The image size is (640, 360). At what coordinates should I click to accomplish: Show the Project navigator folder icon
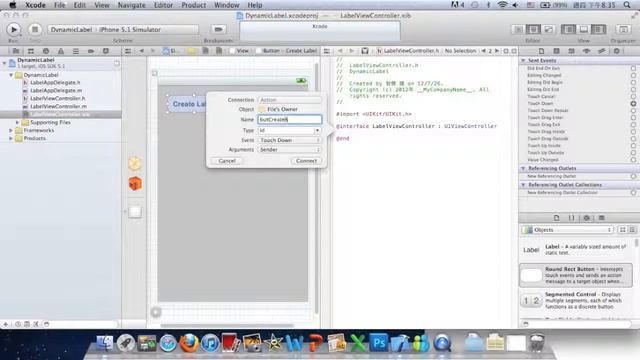pyautogui.click(x=16, y=51)
